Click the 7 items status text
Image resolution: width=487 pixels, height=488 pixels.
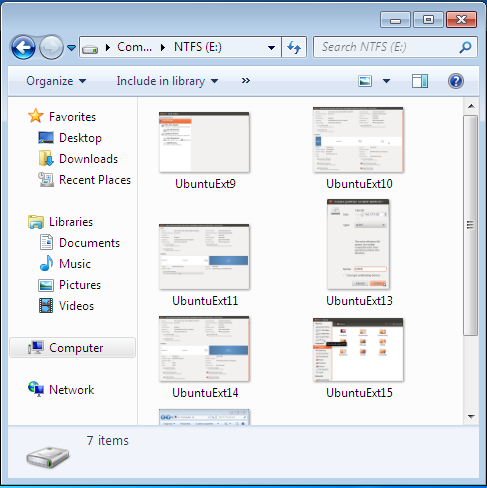click(108, 441)
